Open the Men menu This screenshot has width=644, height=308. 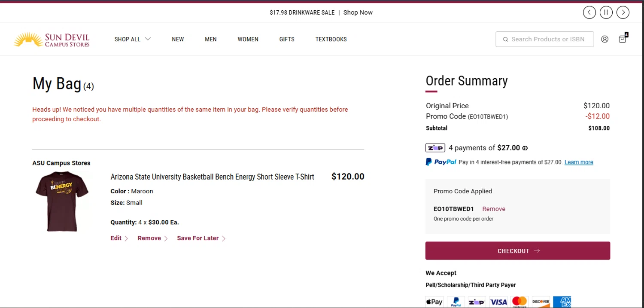[210, 39]
